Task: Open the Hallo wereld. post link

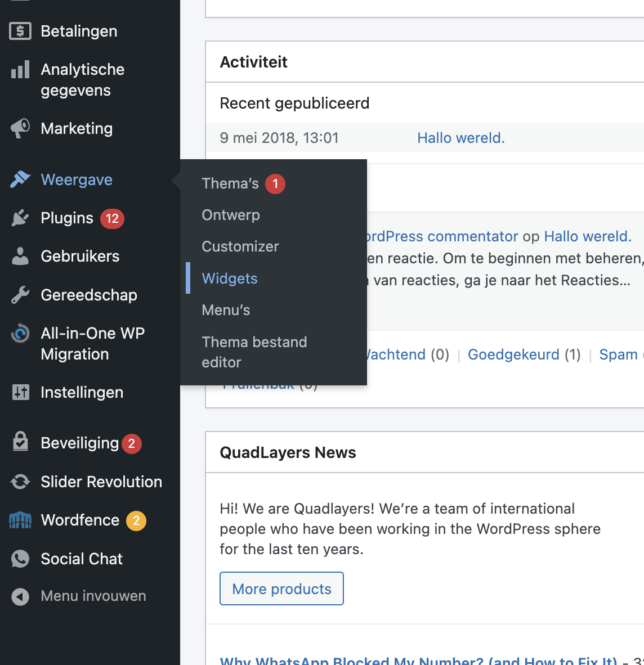Action: (x=460, y=138)
